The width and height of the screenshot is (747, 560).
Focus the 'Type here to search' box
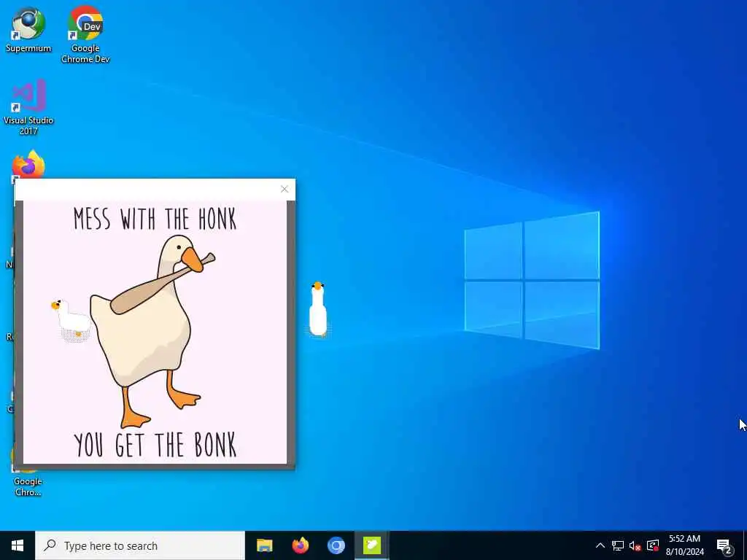(140, 545)
